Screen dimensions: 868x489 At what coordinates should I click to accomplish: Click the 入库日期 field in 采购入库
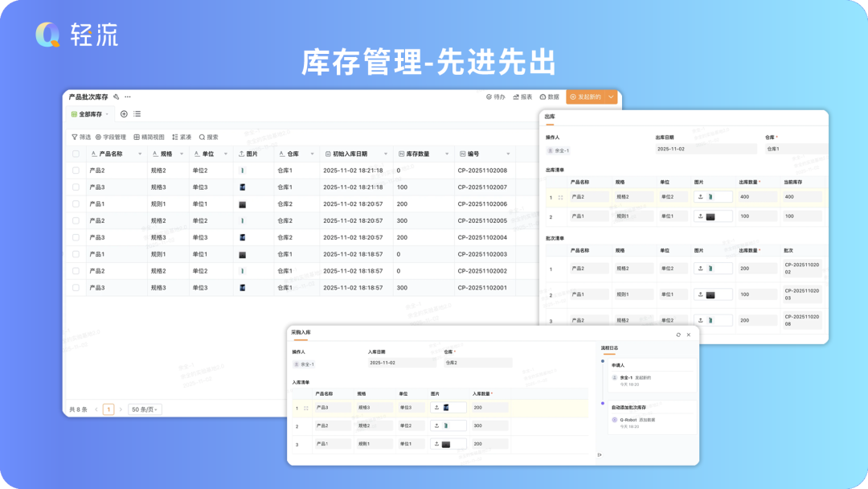(402, 363)
